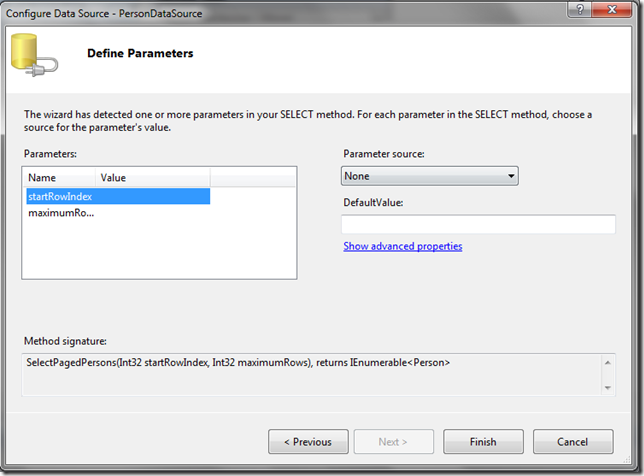Click the Name column header

(x=60, y=178)
